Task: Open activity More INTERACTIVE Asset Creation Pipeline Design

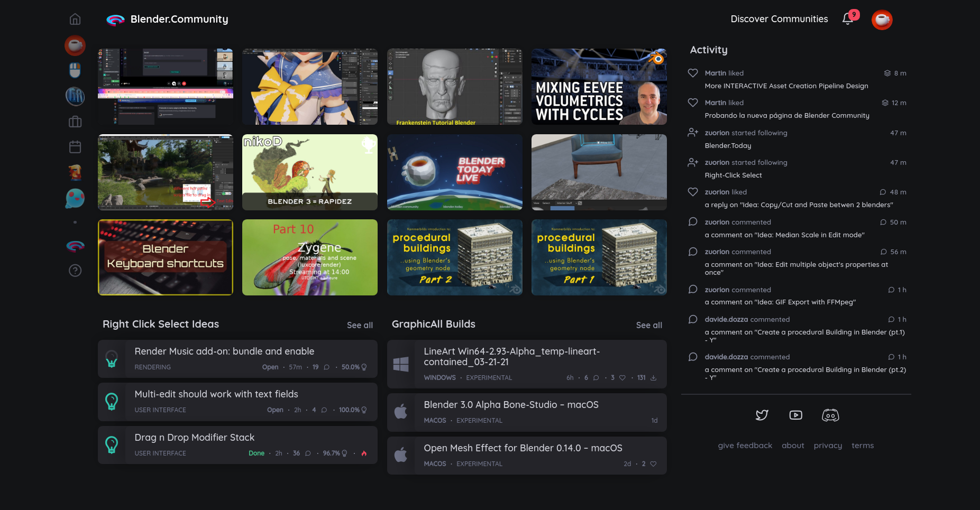Action: click(x=786, y=86)
